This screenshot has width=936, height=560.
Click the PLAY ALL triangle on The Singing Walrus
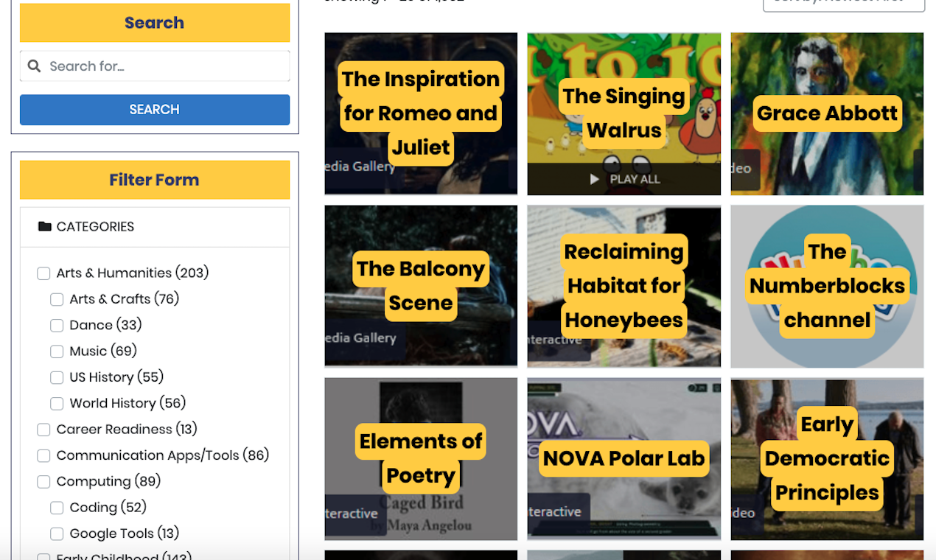tap(594, 178)
